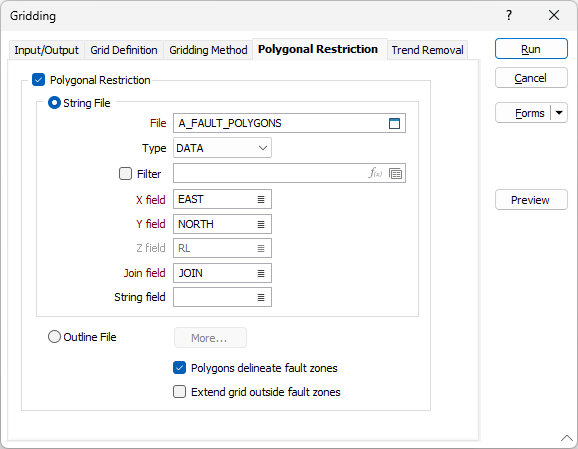578x449 pixels.
Task: Open the Forms dropdown arrow
Action: 559,113
